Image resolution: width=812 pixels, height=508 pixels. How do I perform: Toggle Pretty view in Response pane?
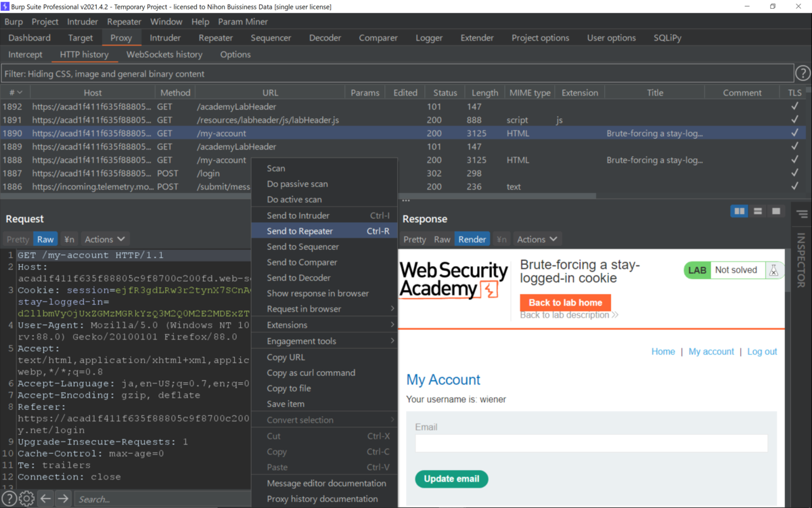tap(415, 239)
